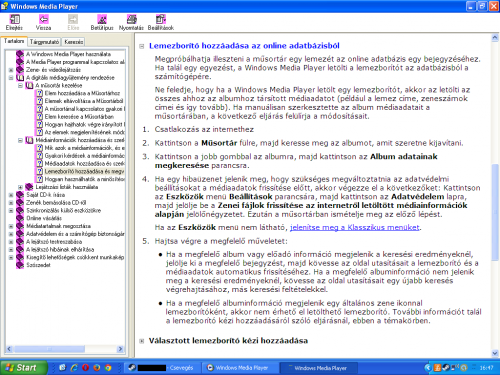This screenshot has width=500, height=375.
Task: Select 'A lejátszó hibáinak elhárítása' topic
Action: pyautogui.click(x=60, y=249)
